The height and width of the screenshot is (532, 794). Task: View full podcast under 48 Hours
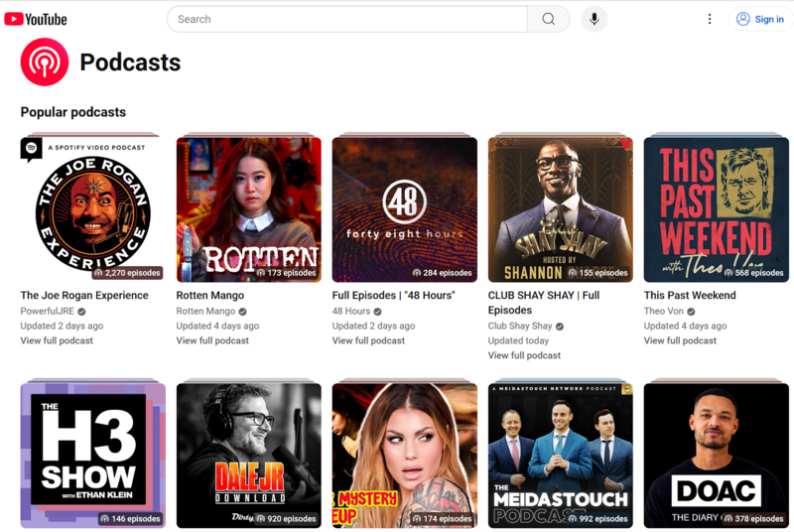click(x=368, y=340)
